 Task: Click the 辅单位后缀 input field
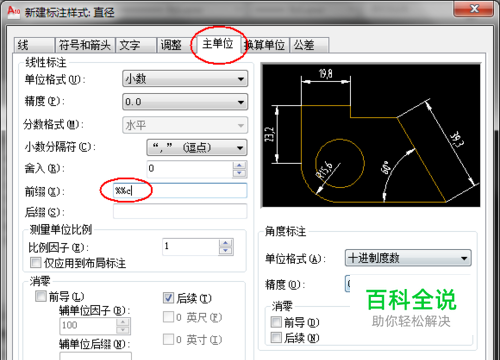(95, 356)
